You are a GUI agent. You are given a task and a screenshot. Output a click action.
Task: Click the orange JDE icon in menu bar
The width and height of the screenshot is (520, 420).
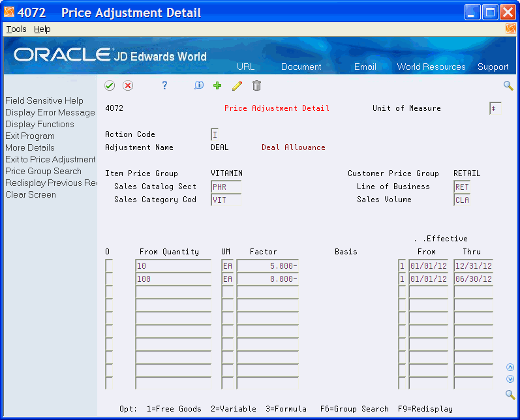pos(511,29)
